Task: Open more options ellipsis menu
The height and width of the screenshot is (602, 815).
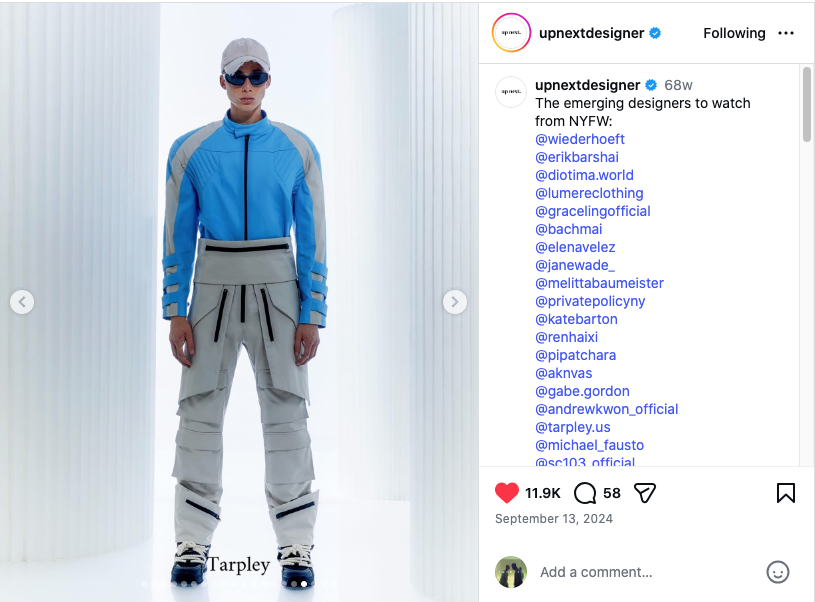Action: [785, 33]
